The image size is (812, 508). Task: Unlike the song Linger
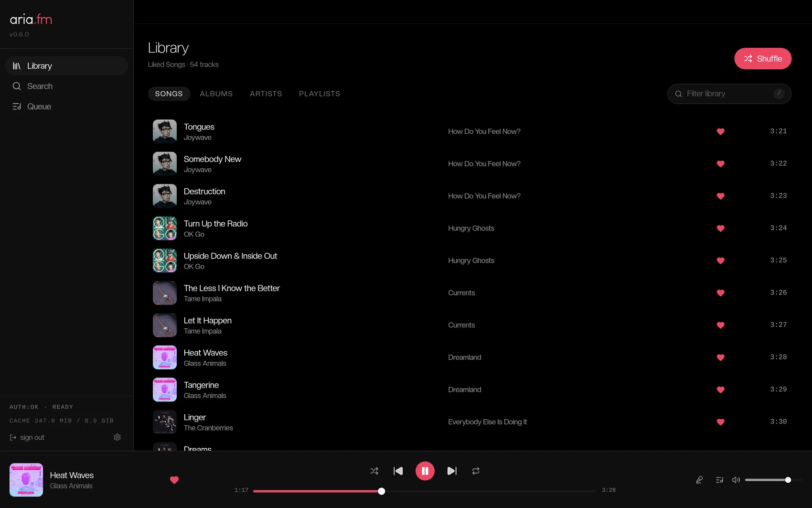coord(721,422)
